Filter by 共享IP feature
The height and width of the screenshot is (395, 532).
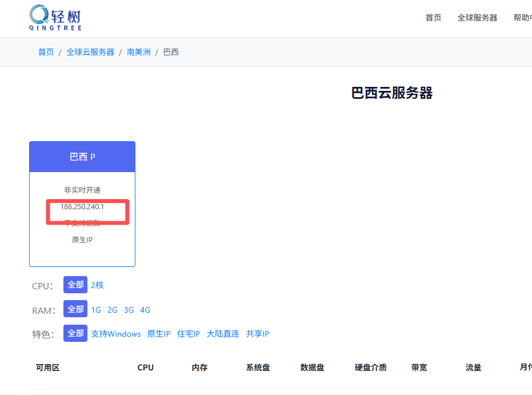coord(257,334)
